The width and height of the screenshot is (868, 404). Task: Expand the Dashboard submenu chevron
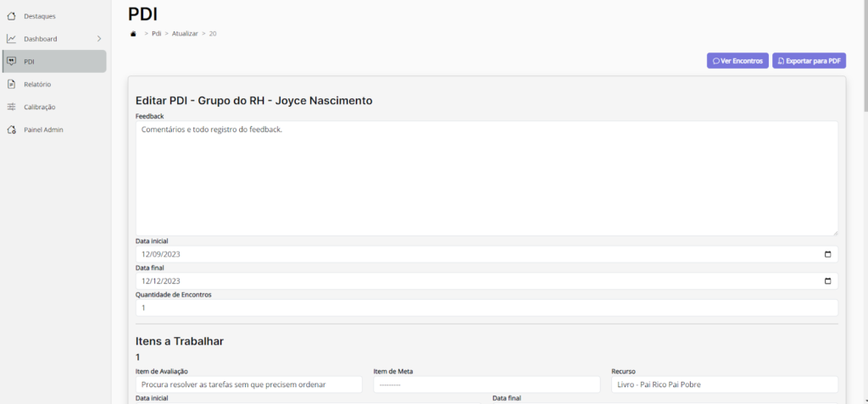point(98,39)
